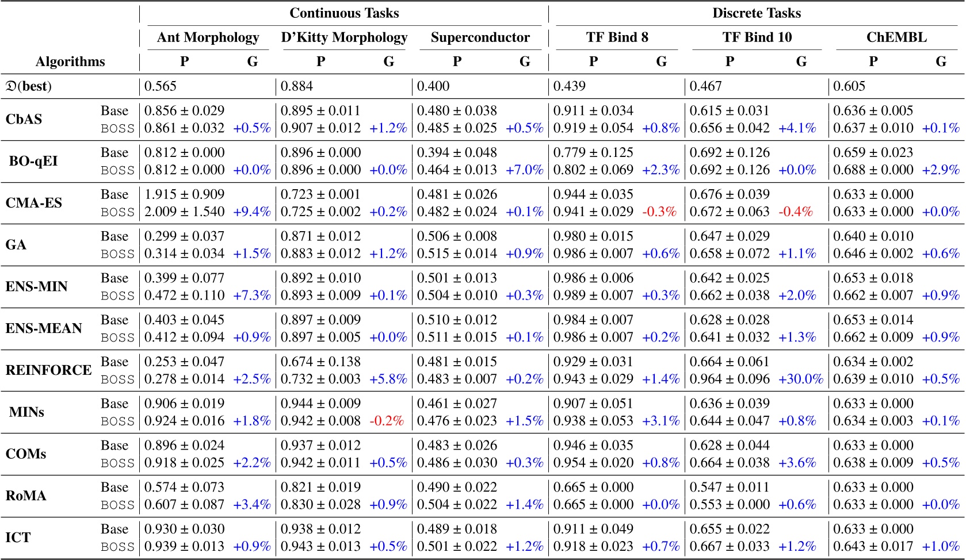Viewport: 966px width, 560px height.
Task: Select the BOSS label under GA
Action: pos(116,253)
